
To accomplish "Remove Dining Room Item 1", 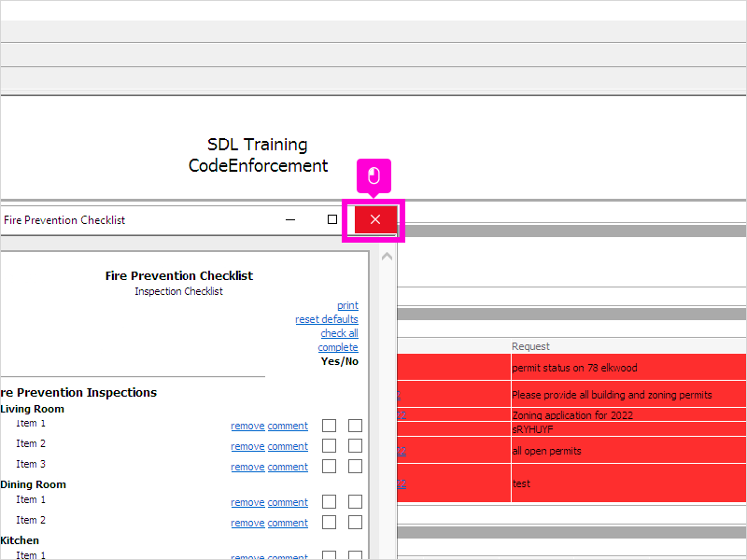I will (x=247, y=502).
